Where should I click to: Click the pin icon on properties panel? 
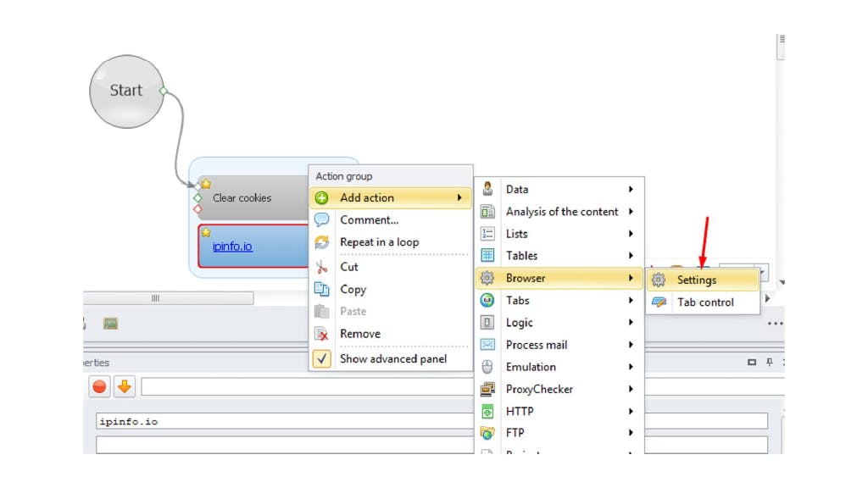[770, 362]
